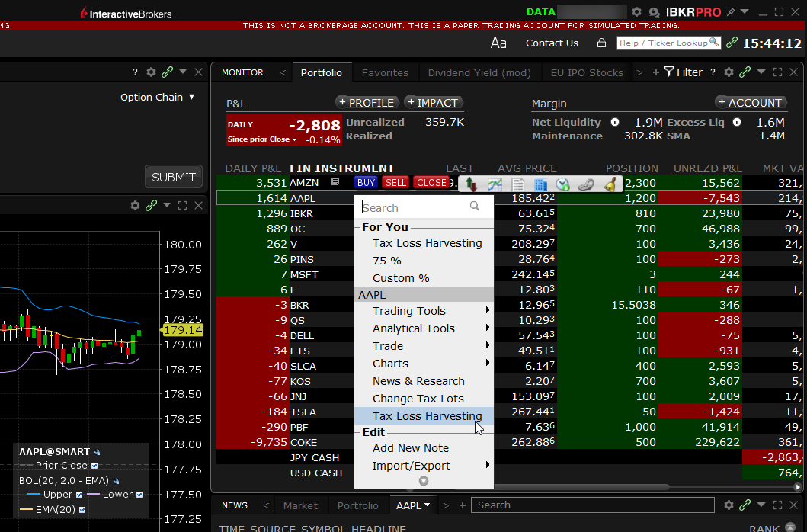
Task: Open the chart icon in AMZN hover toolbar
Action: pos(495,184)
